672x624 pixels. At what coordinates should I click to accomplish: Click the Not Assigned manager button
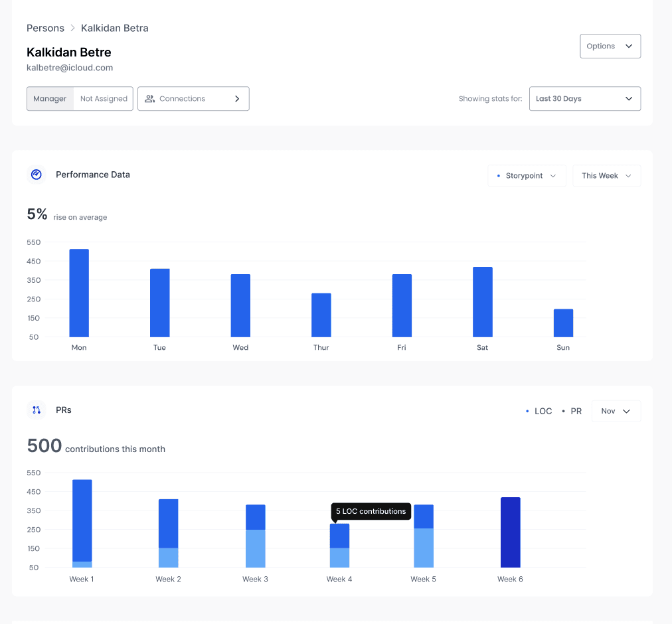tap(104, 99)
